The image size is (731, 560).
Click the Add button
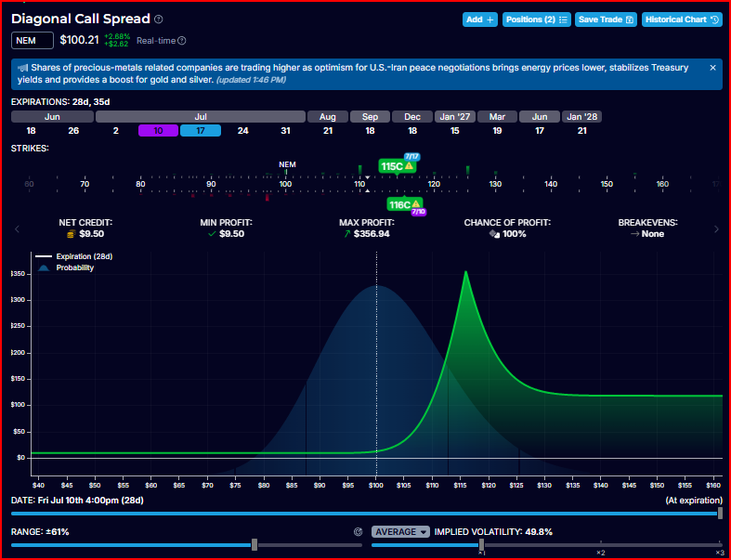(479, 20)
